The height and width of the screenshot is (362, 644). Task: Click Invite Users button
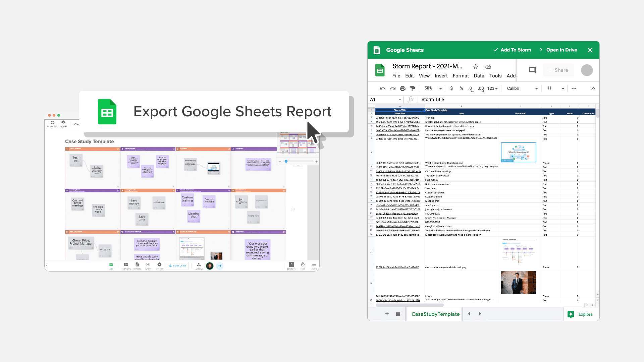pyautogui.click(x=177, y=265)
